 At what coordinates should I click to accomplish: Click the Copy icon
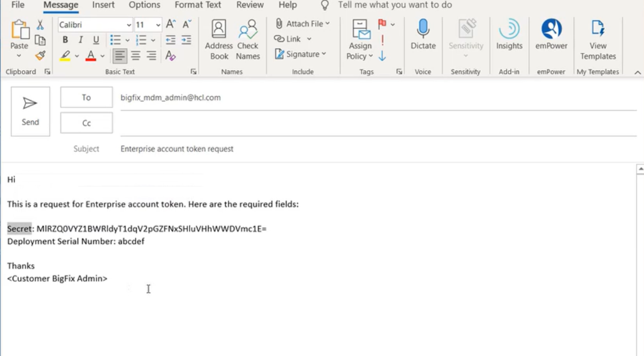pyautogui.click(x=40, y=40)
